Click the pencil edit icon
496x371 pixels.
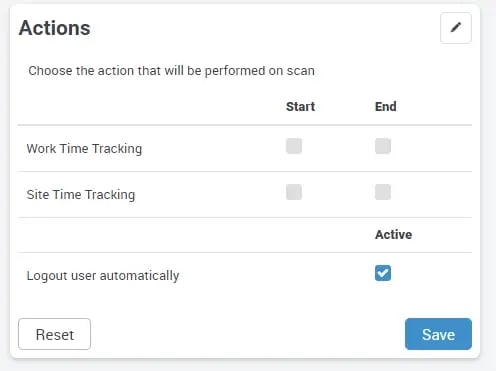coord(456,28)
